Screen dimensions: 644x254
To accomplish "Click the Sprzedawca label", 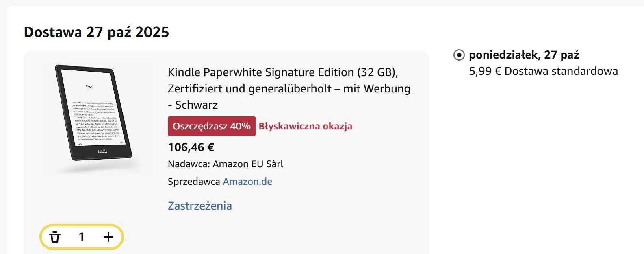I will [x=194, y=182].
